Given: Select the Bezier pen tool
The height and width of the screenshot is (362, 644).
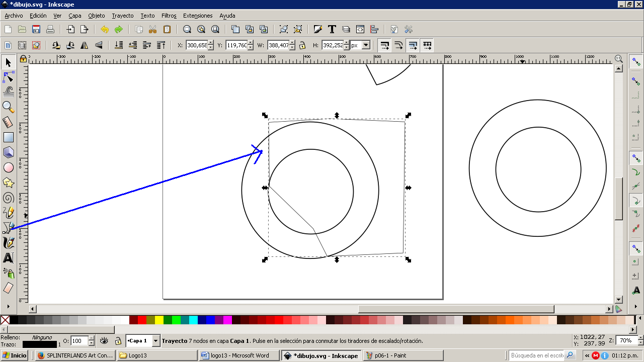Looking at the screenshot, I should (8, 228).
